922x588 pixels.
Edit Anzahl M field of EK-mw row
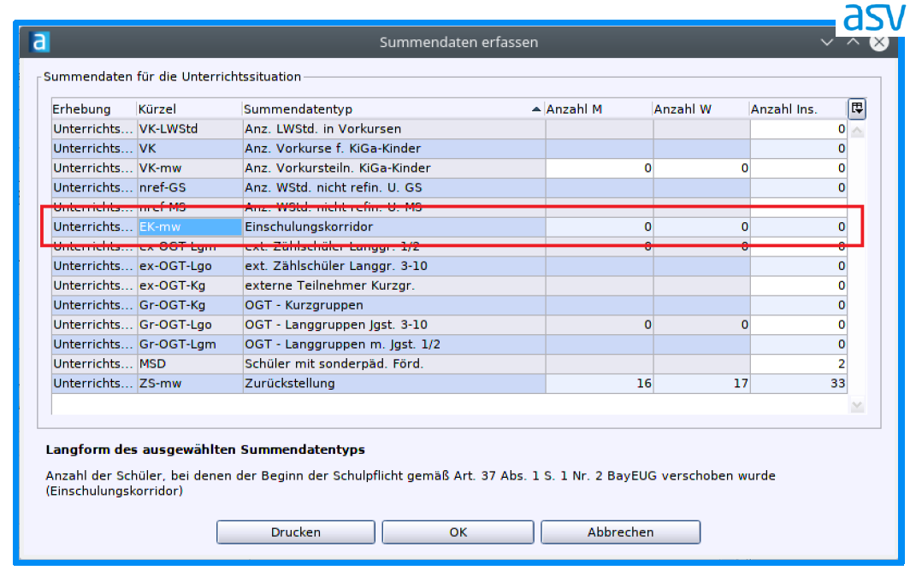tap(600, 226)
